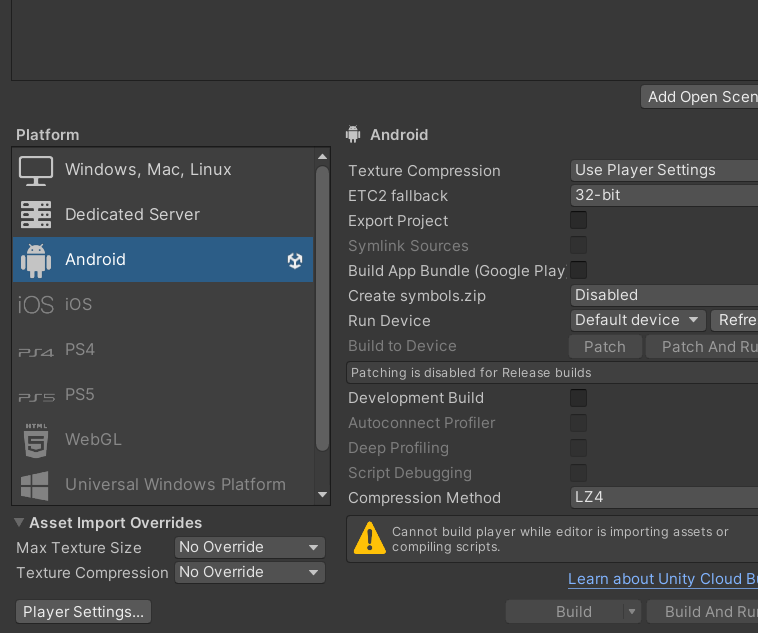Select the Android platform row
Screen dimensions: 758x633
163,260
